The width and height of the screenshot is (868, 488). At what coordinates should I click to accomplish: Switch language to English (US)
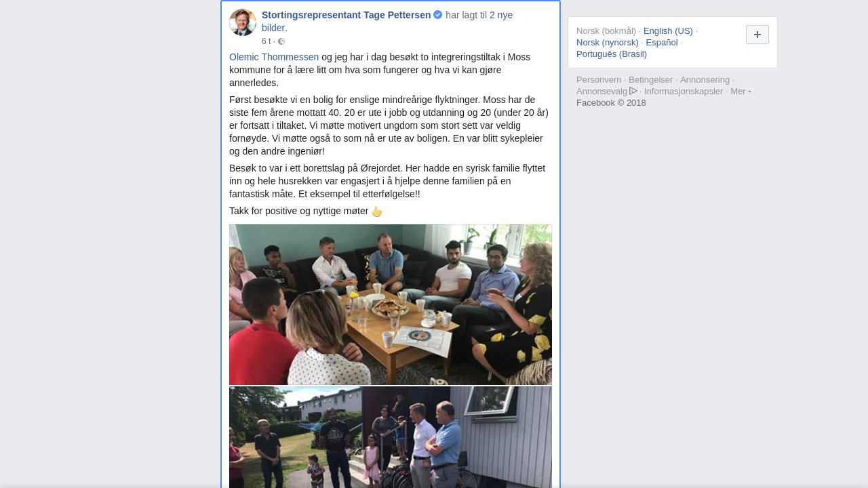click(668, 31)
